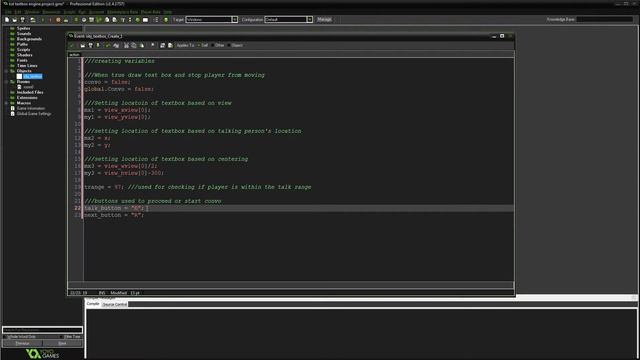Screen dimensions: 640x360
Task: Expand the Macros folder node
Action: pos(6,103)
